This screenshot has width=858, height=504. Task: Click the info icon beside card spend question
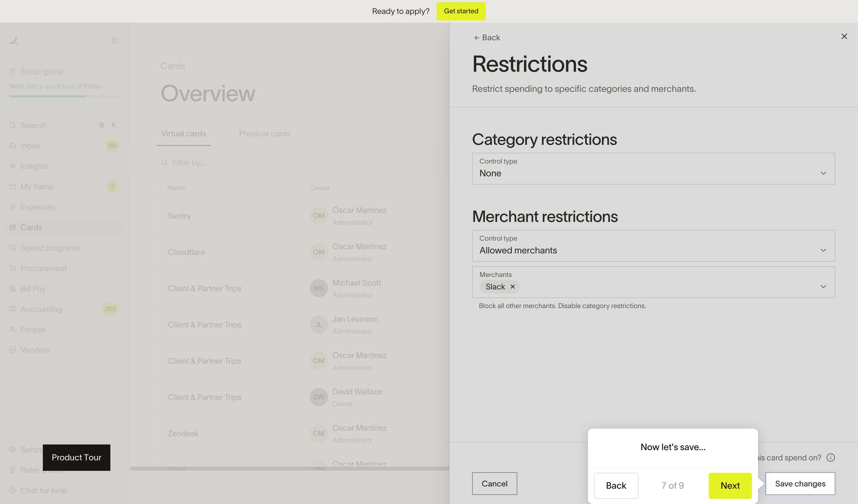831,458
